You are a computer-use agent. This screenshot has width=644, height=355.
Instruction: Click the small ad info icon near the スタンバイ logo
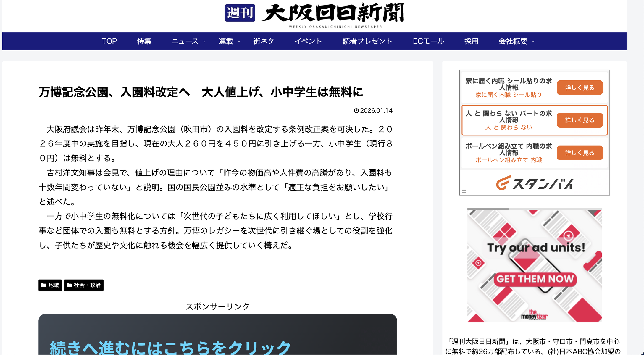coord(464,192)
